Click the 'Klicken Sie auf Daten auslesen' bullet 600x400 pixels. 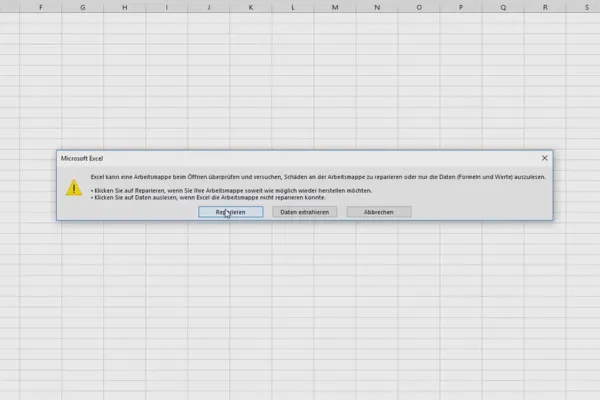coord(209,198)
